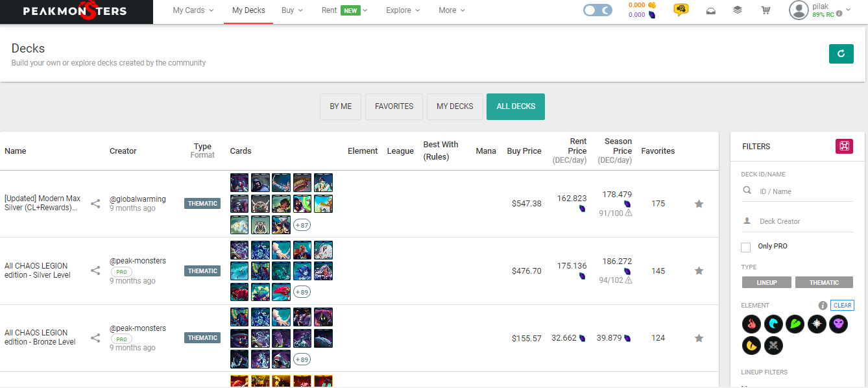This screenshot has width=868, height=388.
Task: Open the My Decks nav tab
Action: point(248,10)
